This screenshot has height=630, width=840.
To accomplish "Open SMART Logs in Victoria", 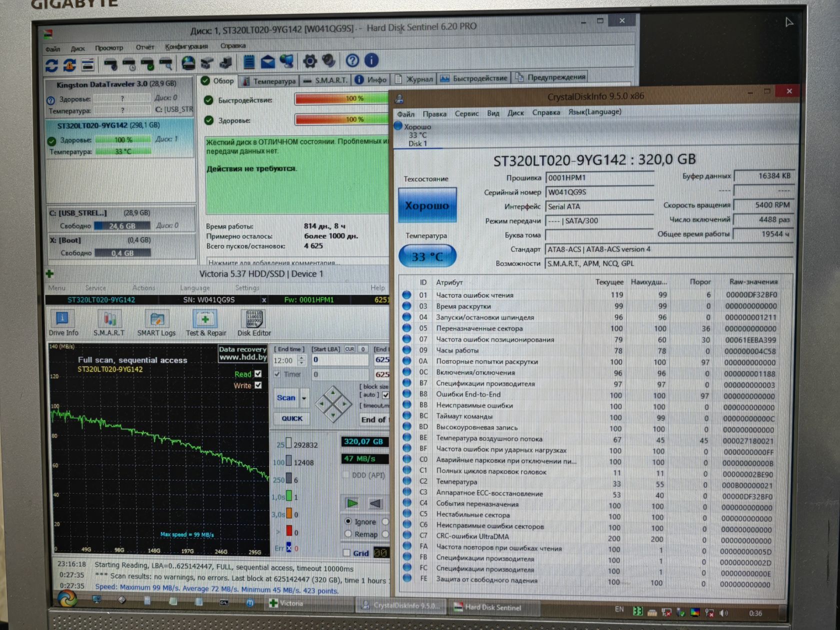I will click(156, 323).
